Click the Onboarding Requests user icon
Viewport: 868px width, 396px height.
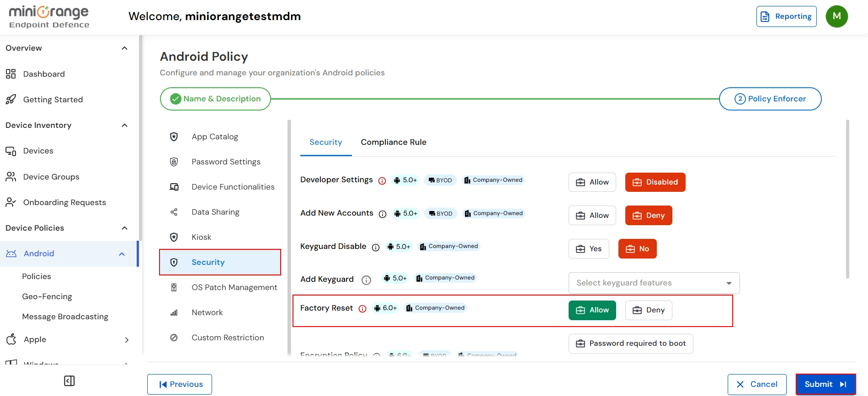11,202
